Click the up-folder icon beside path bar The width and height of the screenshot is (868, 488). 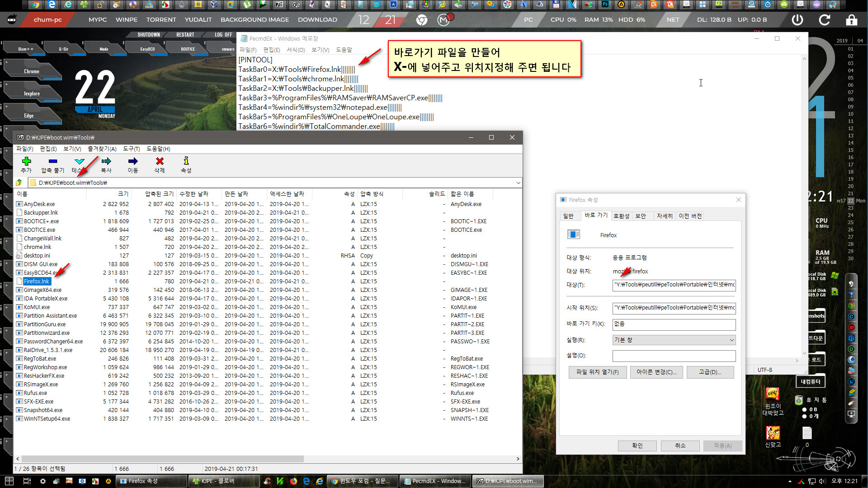coord(19,183)
